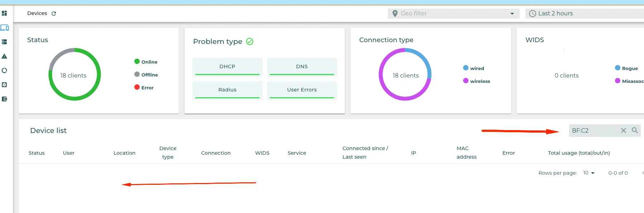Open the dashboard grid icon in sidebar
This screenshot has height=213, width=644.
pyautogui.click(x=4, y=13)
